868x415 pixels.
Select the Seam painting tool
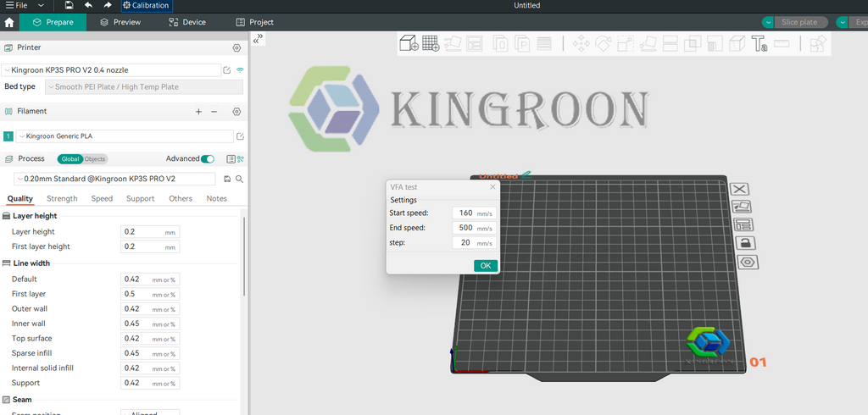pos(737,44)
